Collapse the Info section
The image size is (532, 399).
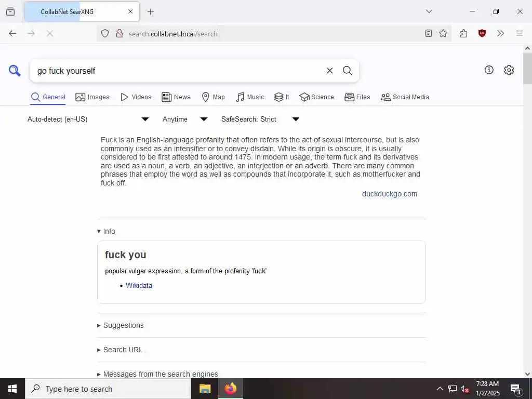[106, 231]
